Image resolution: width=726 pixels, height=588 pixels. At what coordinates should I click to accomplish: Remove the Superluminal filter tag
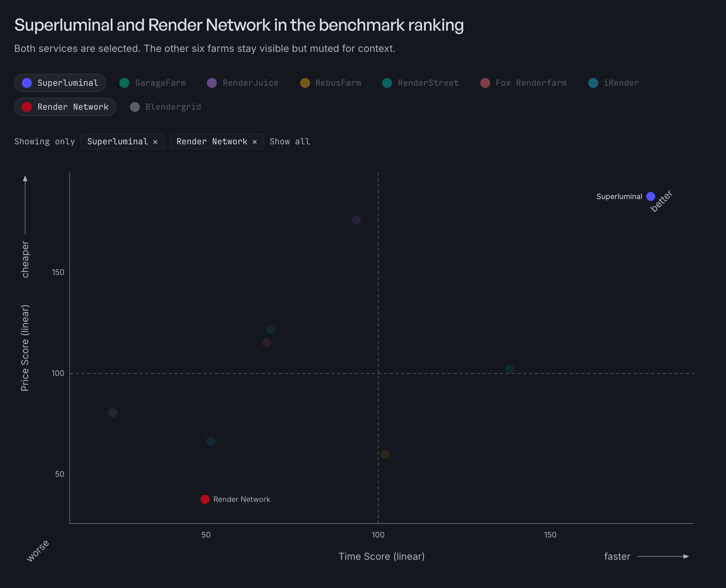click(155, 142)
